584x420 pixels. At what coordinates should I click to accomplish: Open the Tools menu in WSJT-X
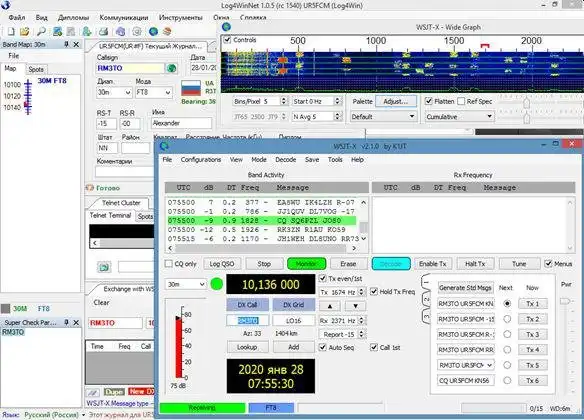click(335, 159)
